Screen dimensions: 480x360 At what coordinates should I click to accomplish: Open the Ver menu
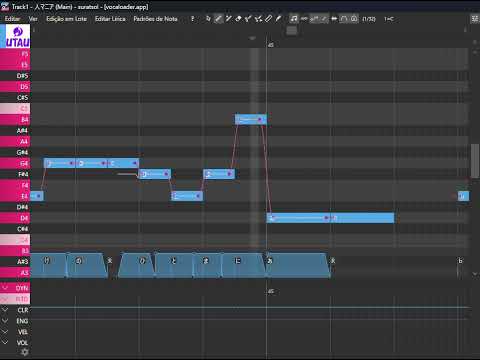[33, 19]
